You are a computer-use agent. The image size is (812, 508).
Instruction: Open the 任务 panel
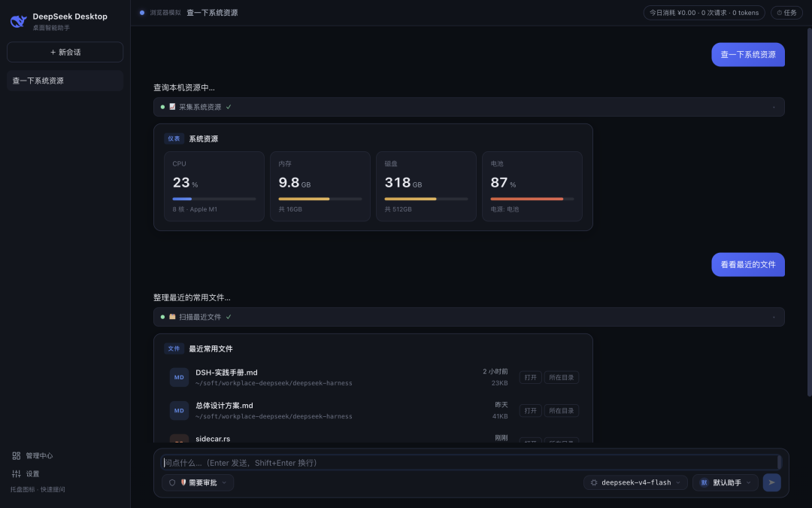(x=786, y=13)
